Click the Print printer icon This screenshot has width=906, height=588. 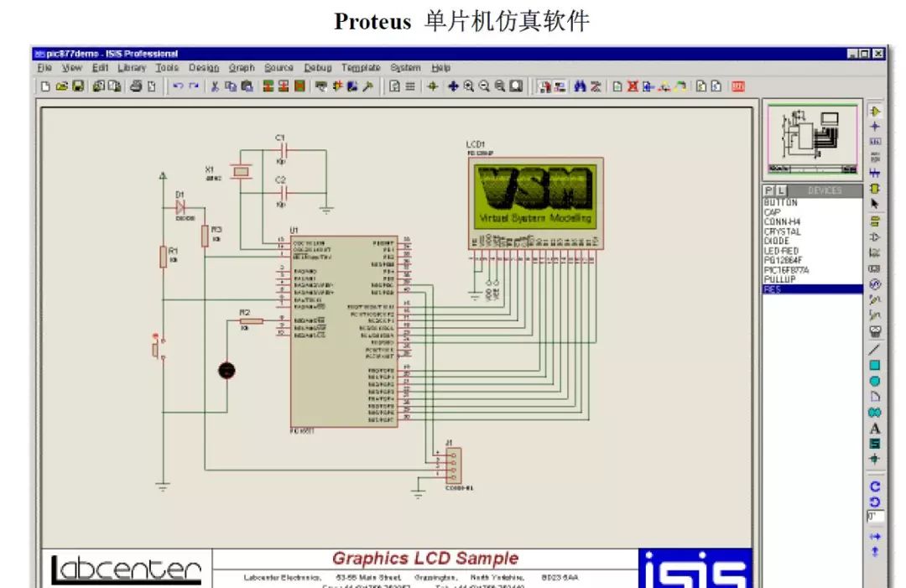[136, 86]
